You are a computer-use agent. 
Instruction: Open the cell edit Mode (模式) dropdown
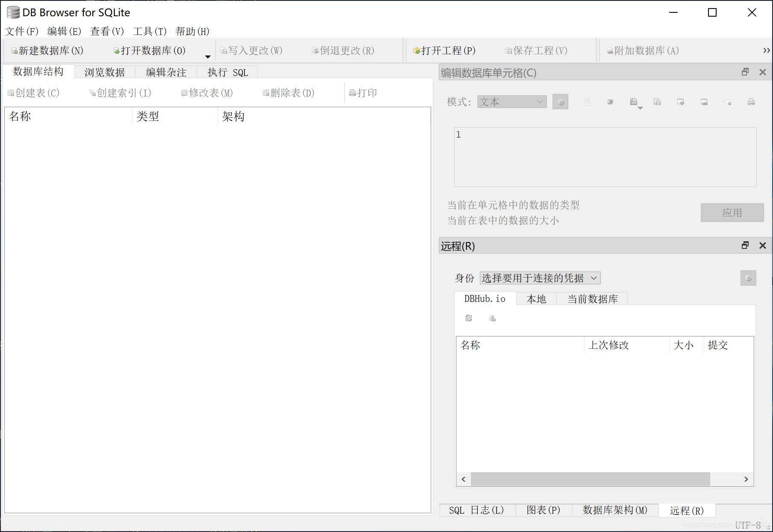(x=512, y=102)
